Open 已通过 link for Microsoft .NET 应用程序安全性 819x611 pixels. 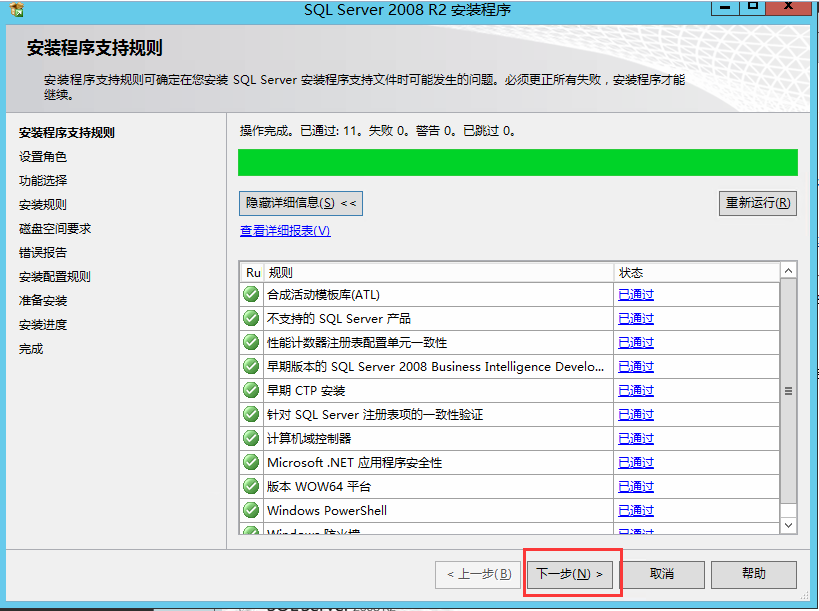(x=636, y=463)
